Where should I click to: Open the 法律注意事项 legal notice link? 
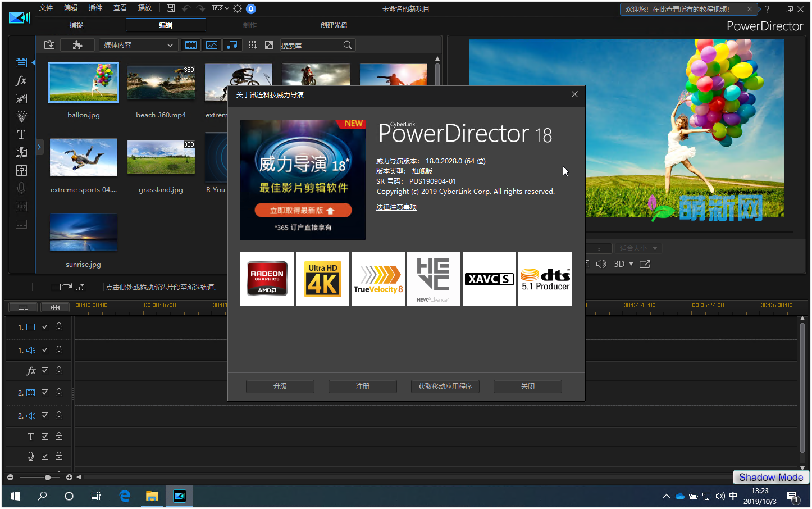click(396, 207)
